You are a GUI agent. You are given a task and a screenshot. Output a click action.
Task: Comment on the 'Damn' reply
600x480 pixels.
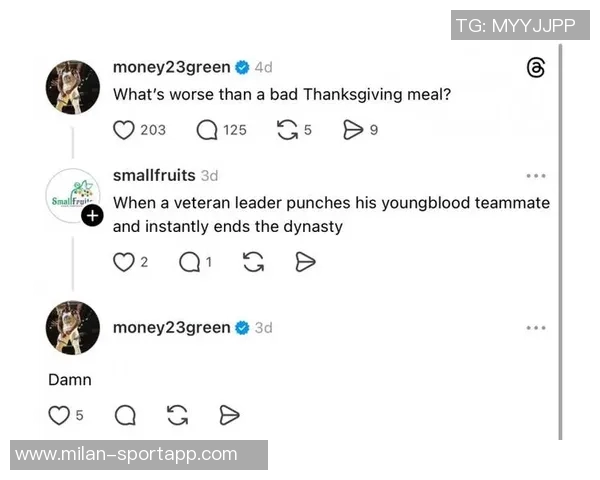pos(125,415)
